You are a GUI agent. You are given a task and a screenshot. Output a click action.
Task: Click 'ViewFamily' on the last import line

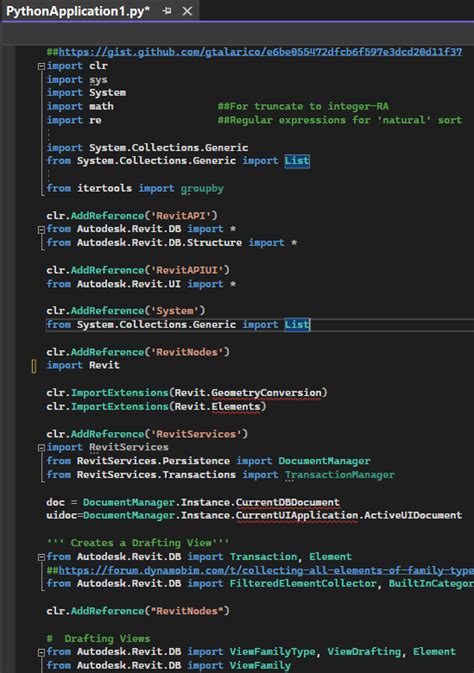click(260, 666)
